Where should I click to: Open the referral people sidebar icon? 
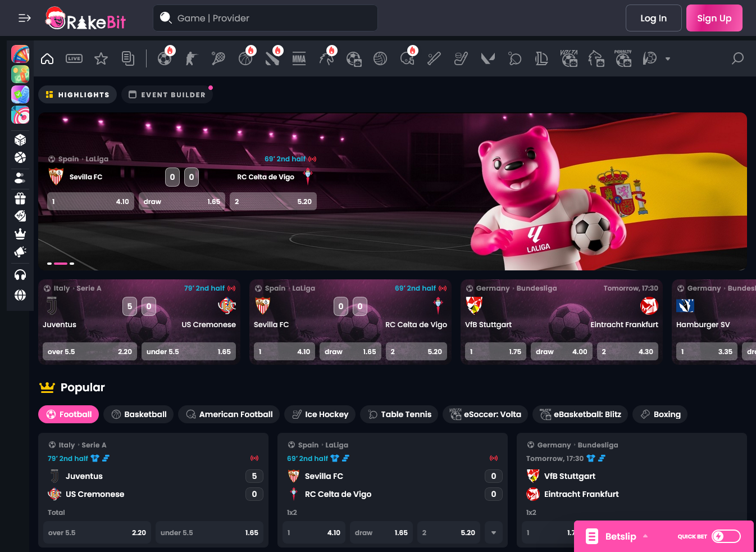click(20, 178)
